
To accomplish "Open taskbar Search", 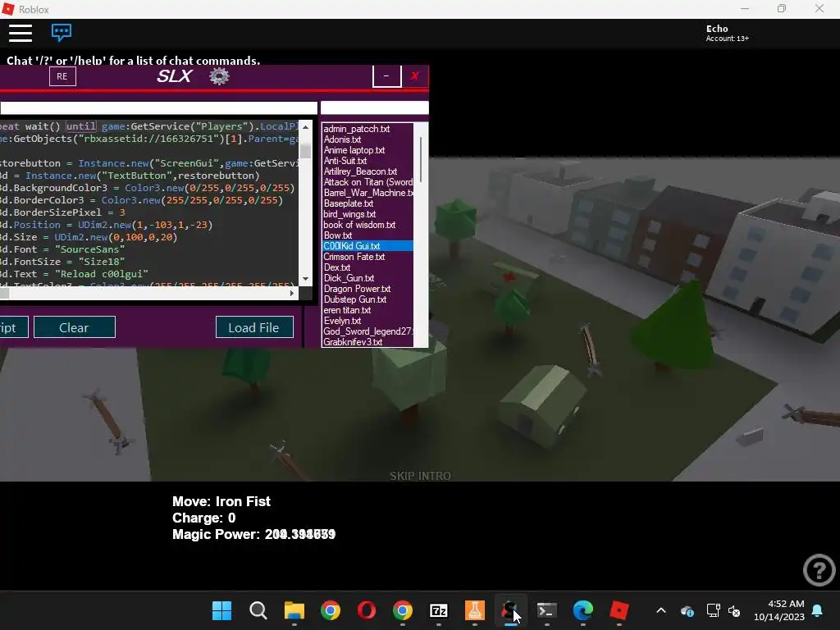I will [258, 610].
